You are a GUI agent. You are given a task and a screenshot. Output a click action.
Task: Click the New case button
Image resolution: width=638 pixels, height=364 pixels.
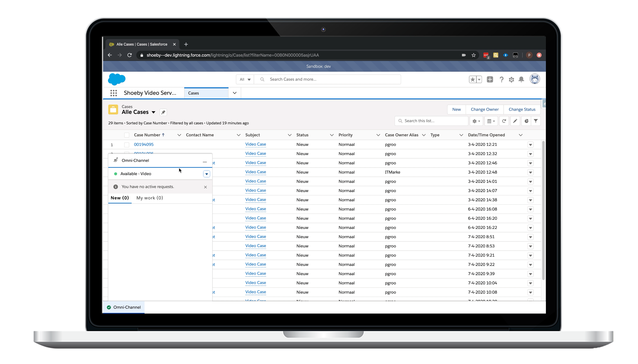[x=456, y=109]
